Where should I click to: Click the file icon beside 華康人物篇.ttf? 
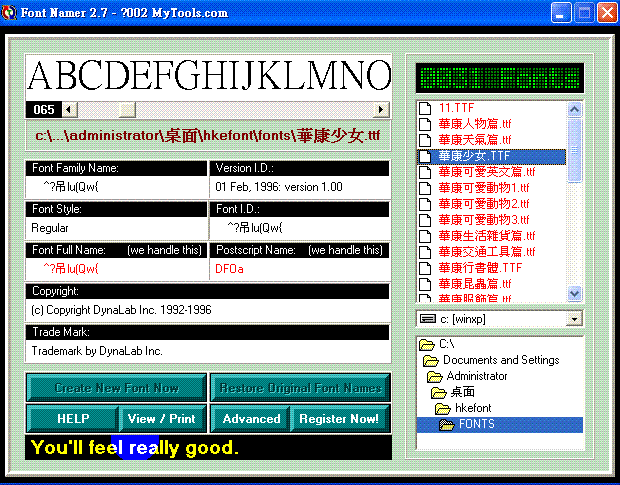pyautogui.click(x=425, y=124)
